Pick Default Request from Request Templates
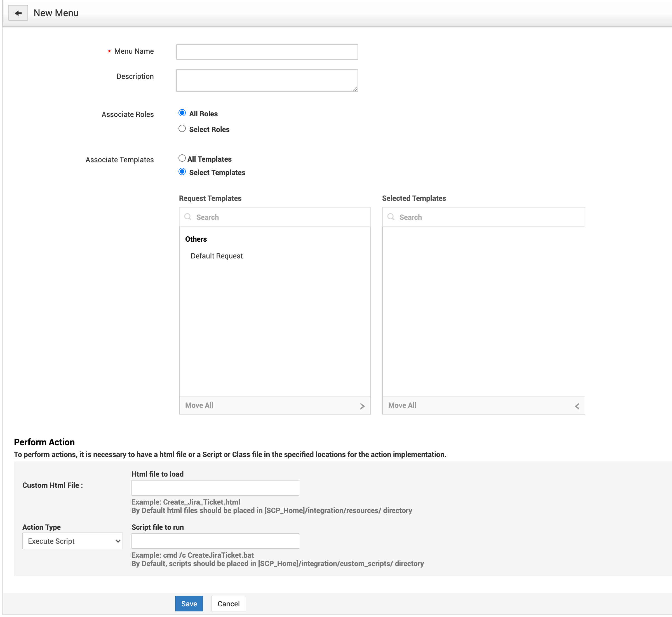This screenshot has width=672, height=617. pos(217,256)
